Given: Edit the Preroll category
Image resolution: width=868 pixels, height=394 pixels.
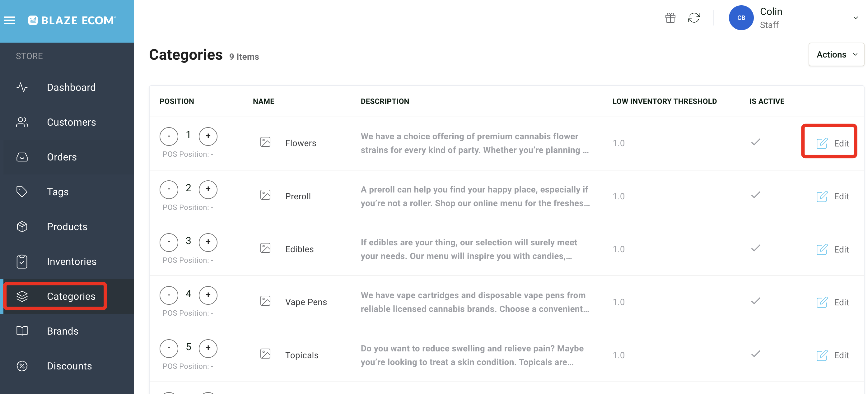Looking at the screenshot, I should coord(833,196).
